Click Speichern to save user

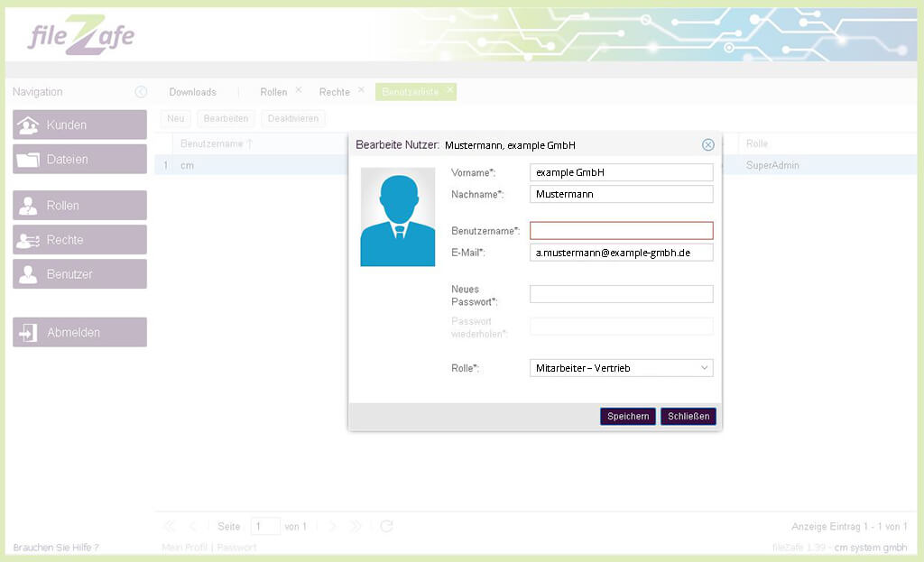[x=628, y=417]
